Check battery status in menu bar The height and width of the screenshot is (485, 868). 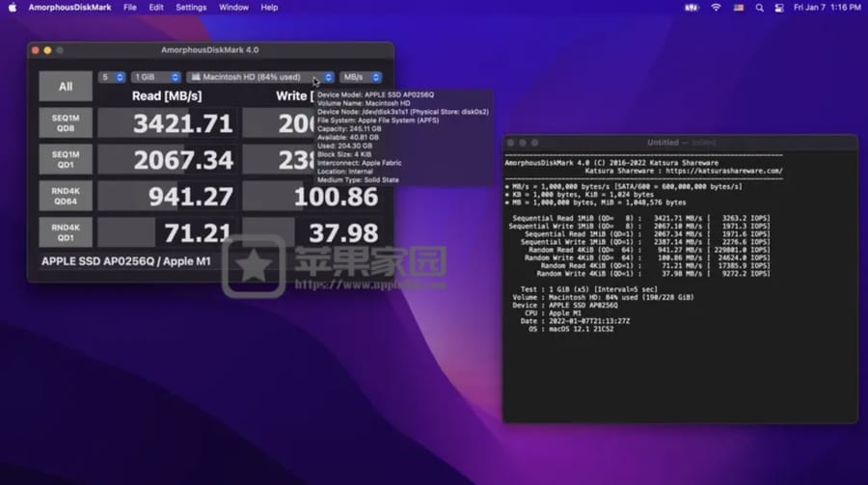point(692,8)
